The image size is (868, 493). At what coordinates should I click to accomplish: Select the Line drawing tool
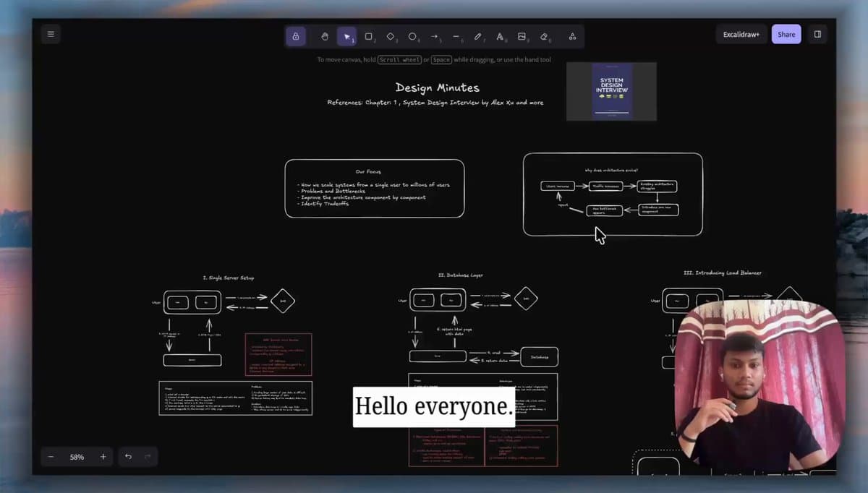[x=456, y=36]
